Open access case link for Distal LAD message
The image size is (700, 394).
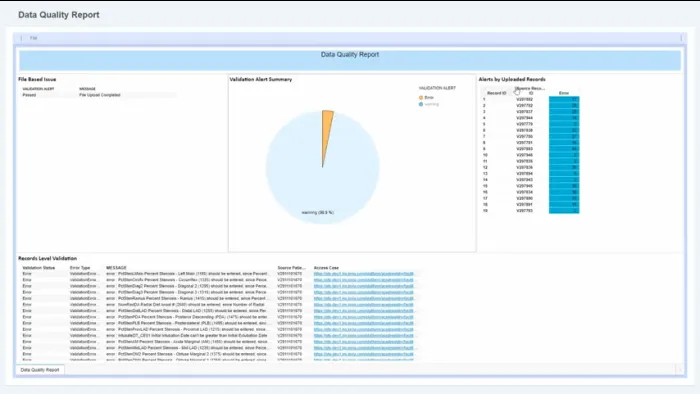tap(364, 311)
